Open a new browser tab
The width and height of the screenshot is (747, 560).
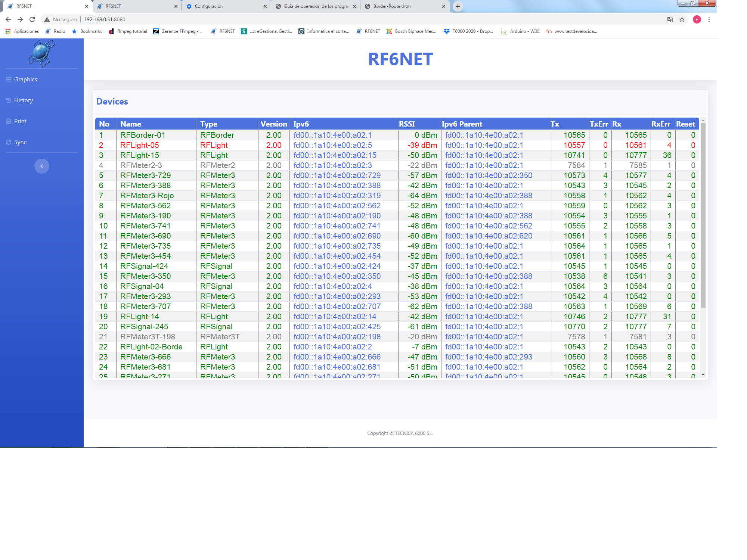click(458, 6)
